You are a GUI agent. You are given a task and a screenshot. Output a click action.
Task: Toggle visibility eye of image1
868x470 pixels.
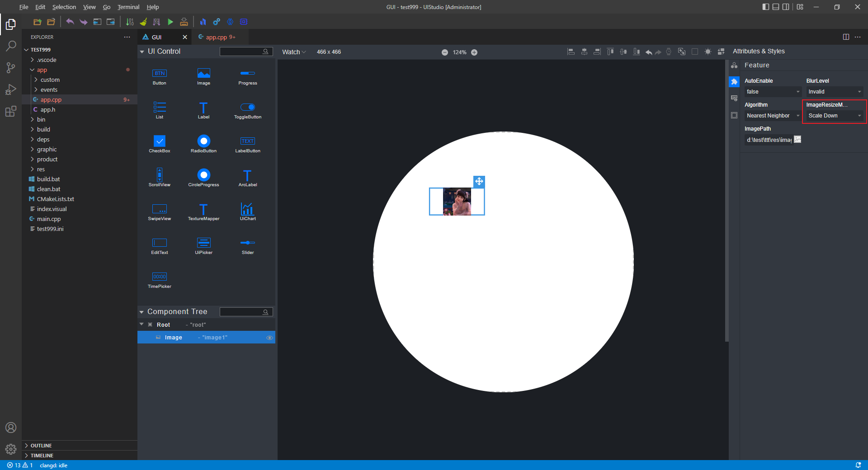pyautogui.click(x=269, y=338)
